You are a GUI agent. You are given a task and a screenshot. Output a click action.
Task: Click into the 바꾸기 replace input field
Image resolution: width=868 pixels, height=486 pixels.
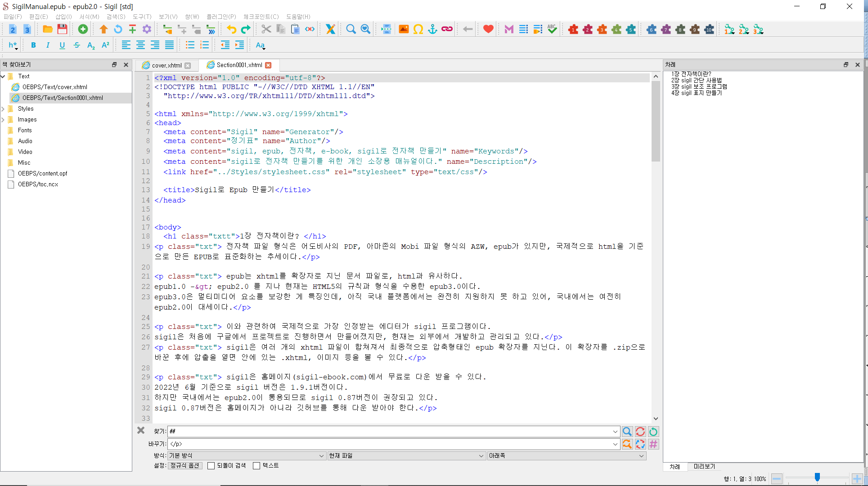click(x=389, y=444)
